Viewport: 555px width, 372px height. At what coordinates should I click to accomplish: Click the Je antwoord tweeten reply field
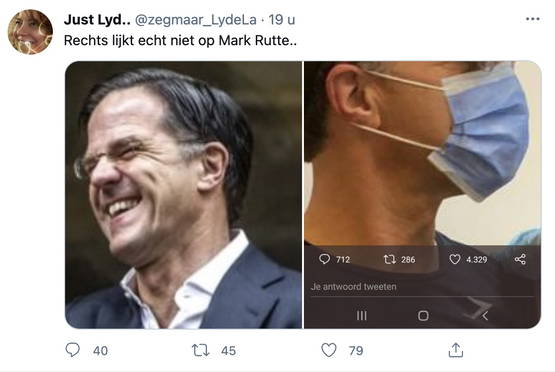422,287
